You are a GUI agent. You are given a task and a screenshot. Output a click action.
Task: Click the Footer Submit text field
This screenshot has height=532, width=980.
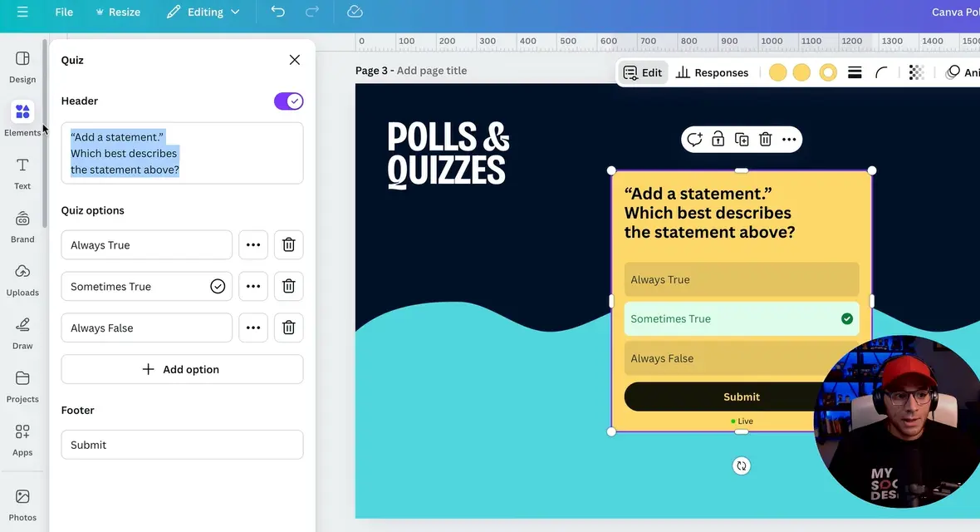pyautogui.click(x=182, y=445)
